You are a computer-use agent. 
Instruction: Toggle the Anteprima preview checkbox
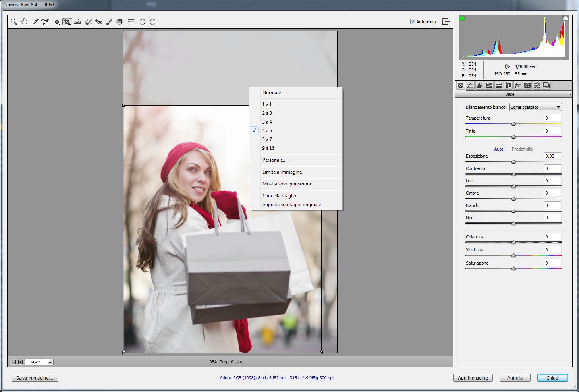[x=413, y=22]
